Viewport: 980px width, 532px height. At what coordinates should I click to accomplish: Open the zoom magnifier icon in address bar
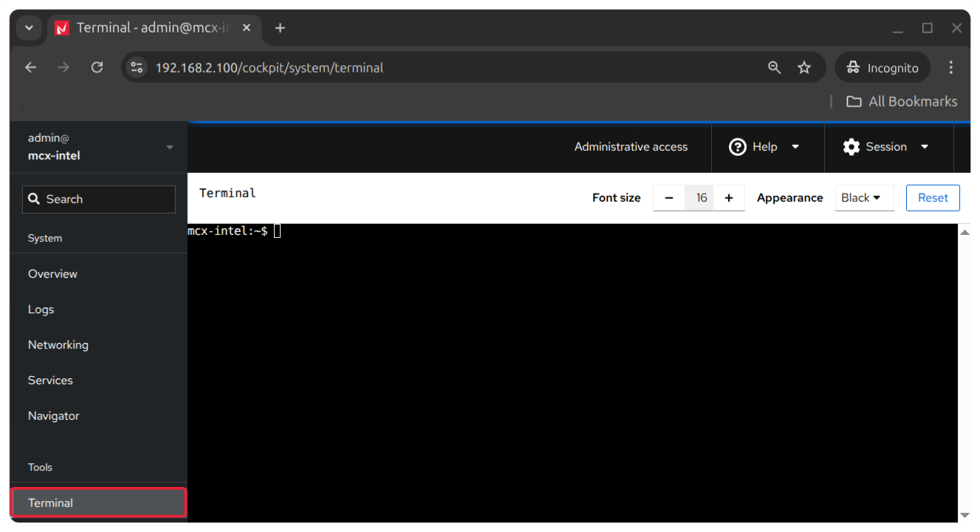774,67
